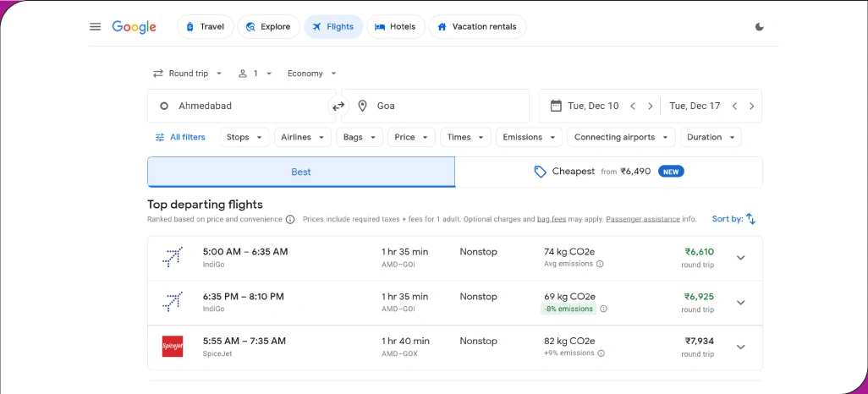Show info for +9% emissions
Image resolution: width=868 pixels, height=394 pixels.
pyautogui.click(x=602, y=353)
